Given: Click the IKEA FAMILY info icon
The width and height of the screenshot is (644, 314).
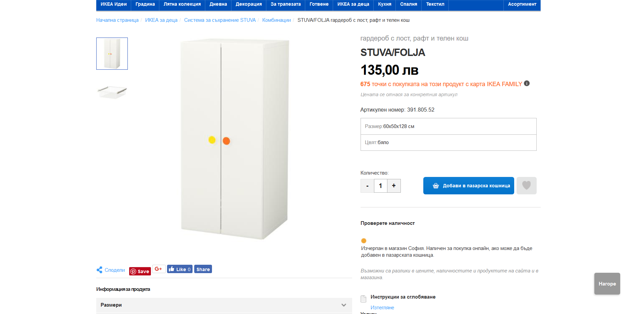Looking at the screenshot, I should pyautogui.click(x=527, y=83).
